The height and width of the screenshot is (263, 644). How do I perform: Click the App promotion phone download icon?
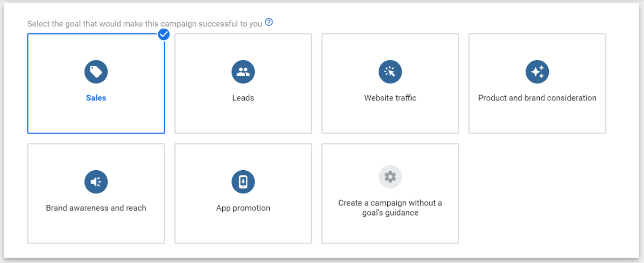tap(243, 182)
